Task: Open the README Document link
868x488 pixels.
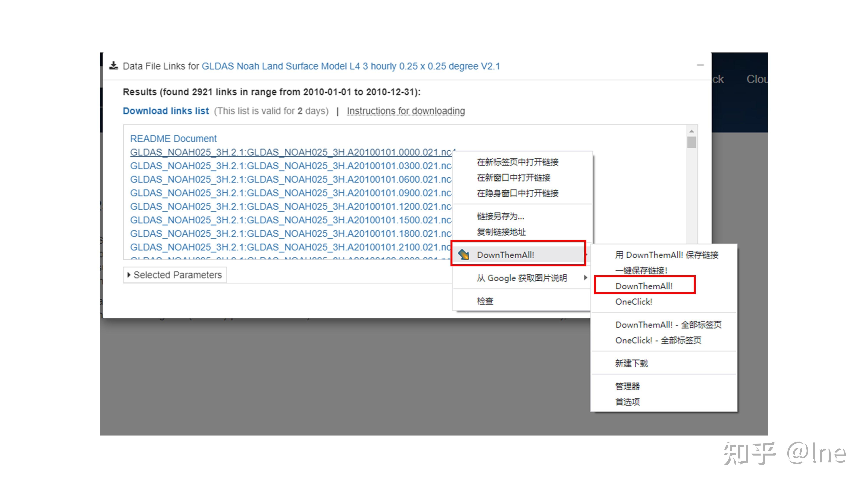Action: click(x=174, y=139)
